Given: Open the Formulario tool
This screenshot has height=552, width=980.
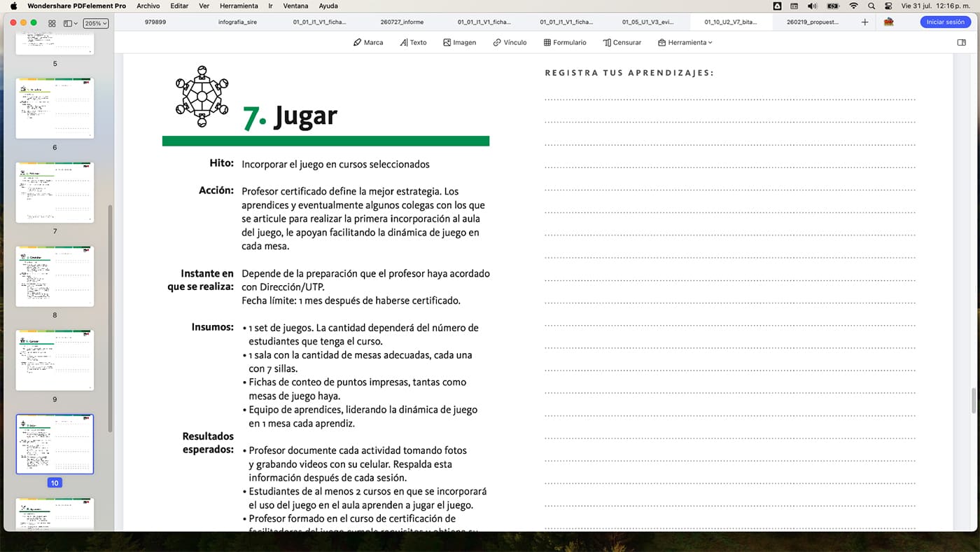Looking at the screenshot, I should click(565, 43).
